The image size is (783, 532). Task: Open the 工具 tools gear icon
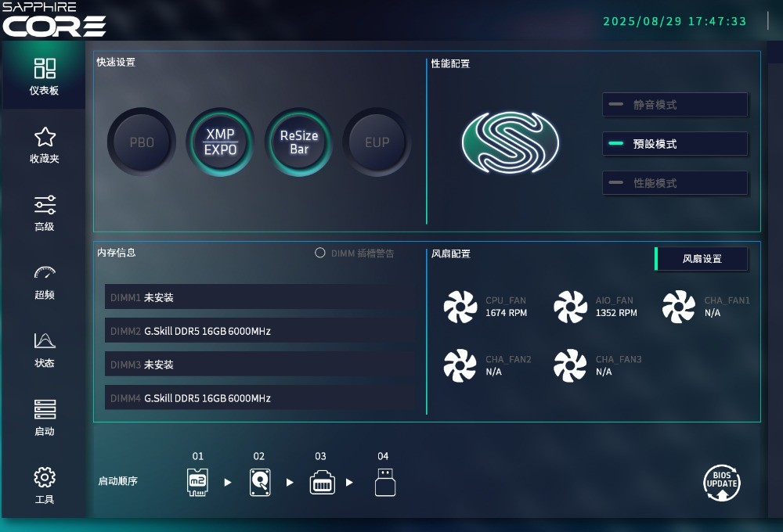coord(45,477)
